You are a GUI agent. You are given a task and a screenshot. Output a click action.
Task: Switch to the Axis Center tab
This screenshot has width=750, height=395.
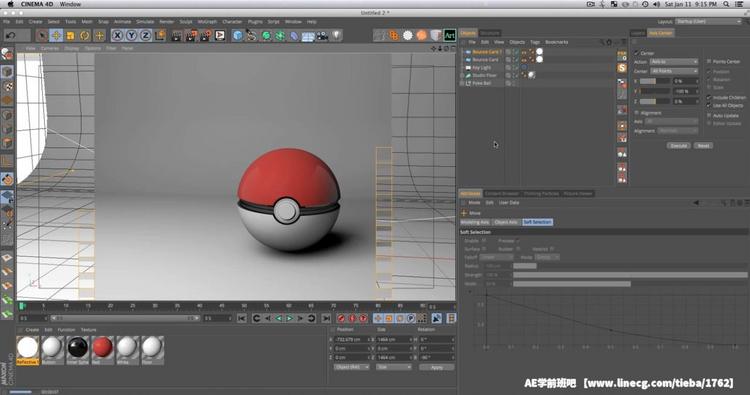661,33
